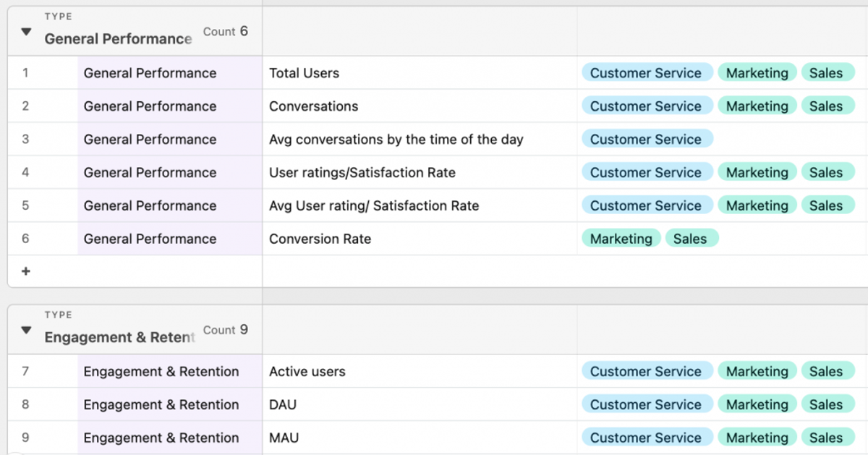Select row number 1

coord(25,73)
